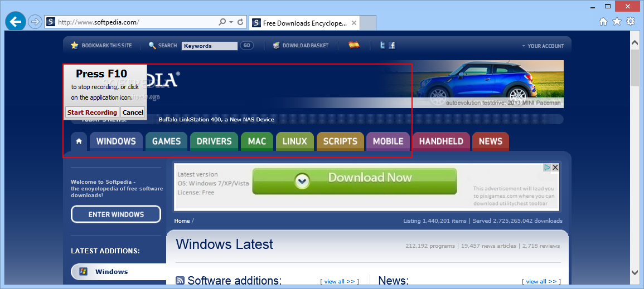The height and width of the screenshot is (289, 644).
Task: Click the Windows logo icon in sidebar
Action: point(83,271)
